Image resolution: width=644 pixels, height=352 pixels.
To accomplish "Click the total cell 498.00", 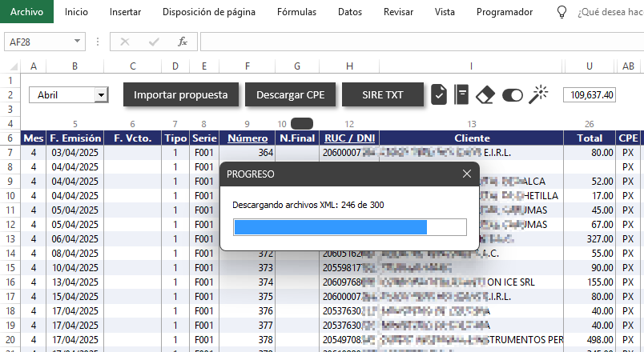I will [590, 340].
